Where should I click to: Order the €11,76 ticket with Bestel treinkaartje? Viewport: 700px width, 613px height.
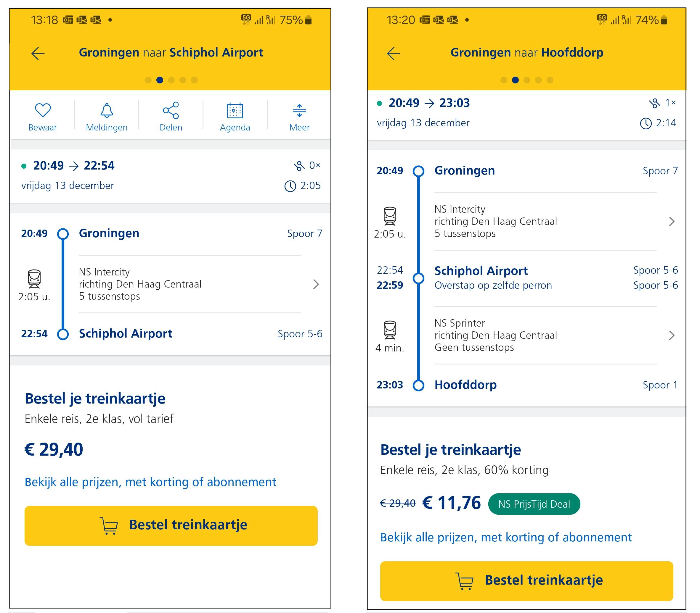(526, 581)
